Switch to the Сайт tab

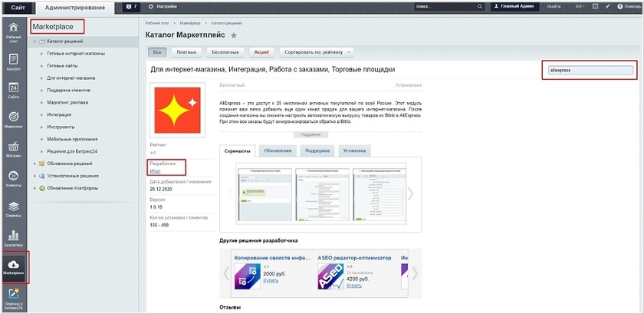point(18,8)
